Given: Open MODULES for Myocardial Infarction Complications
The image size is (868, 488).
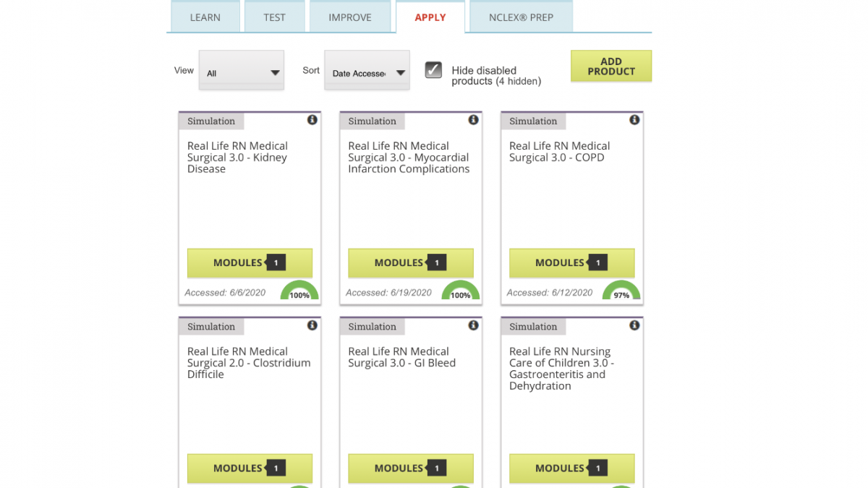Looking at the screenshot, I should tap(411, 263).
